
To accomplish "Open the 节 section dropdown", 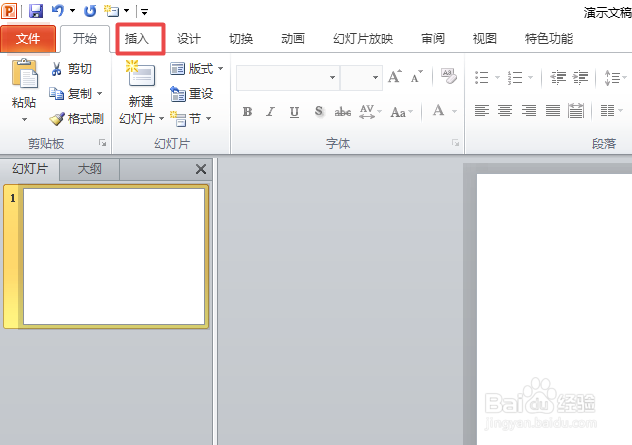I will click(x=191, y=119).
